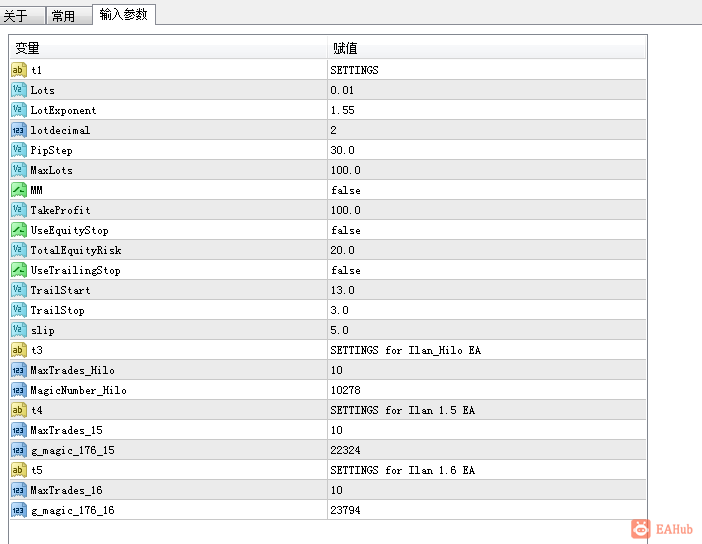Select the 输入参数 tab

pyautogui.click(x=124, y=14)
